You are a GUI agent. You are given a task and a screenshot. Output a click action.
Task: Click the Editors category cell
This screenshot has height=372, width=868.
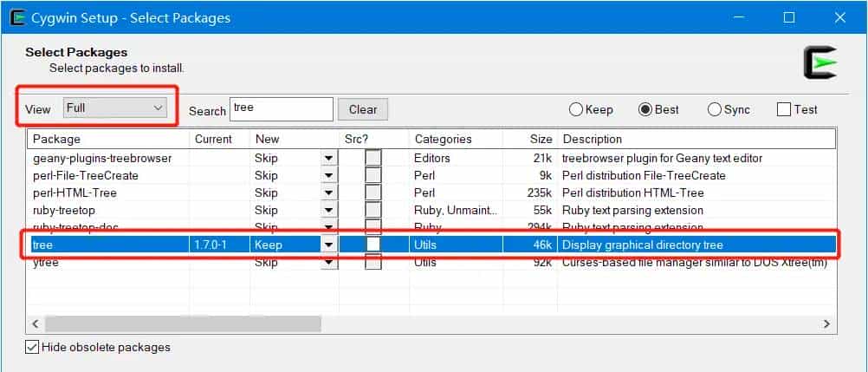(x=431, y=159)
